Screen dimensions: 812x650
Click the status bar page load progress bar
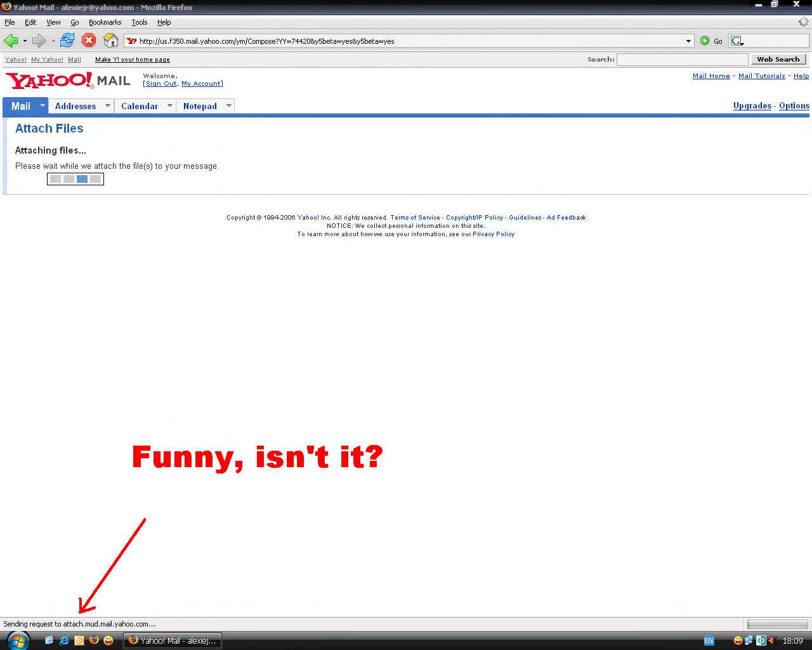pos(778,624)
